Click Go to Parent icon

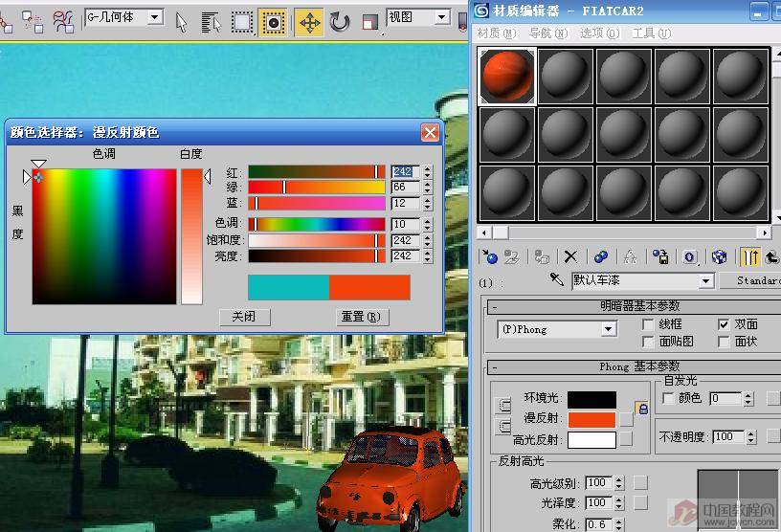coord(771,256)
